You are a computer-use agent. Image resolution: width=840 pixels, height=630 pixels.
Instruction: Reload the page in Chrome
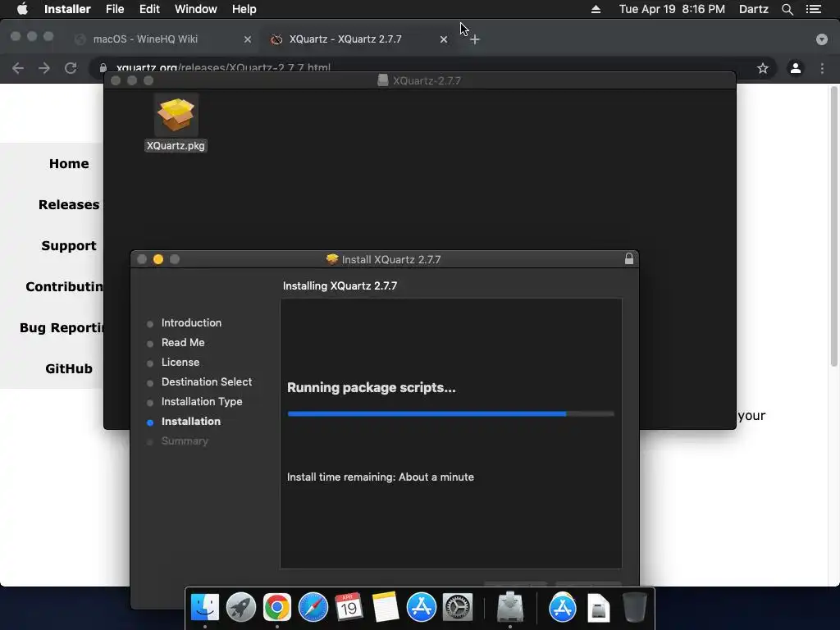pos(71,68)
